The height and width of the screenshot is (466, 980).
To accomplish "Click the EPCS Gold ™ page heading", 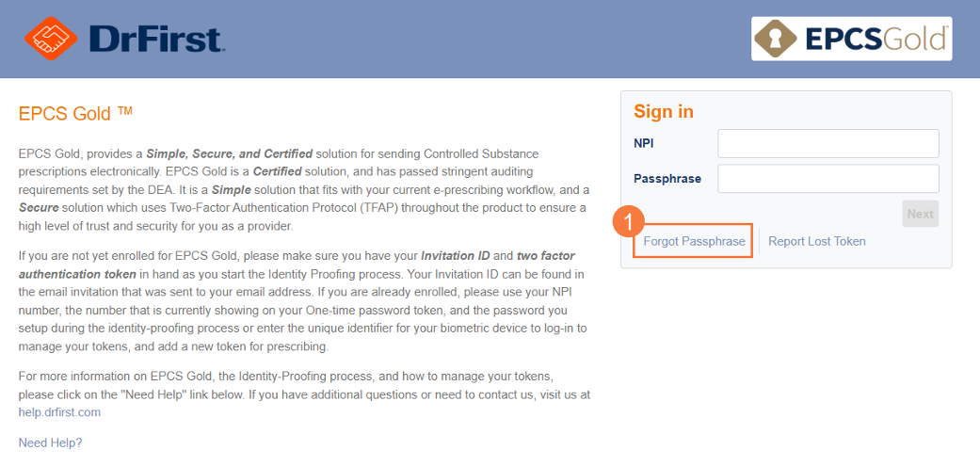I will pyautogui.click(x=75, y=113).
